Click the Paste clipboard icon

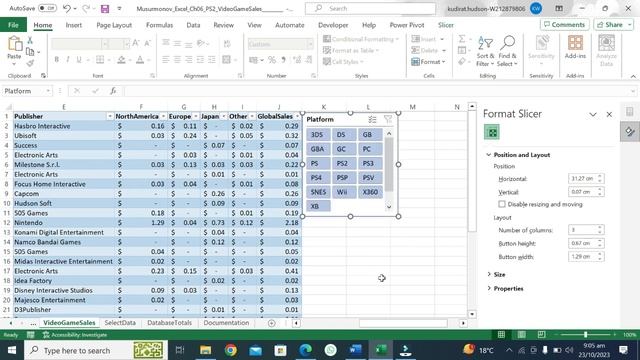[15, 44]
